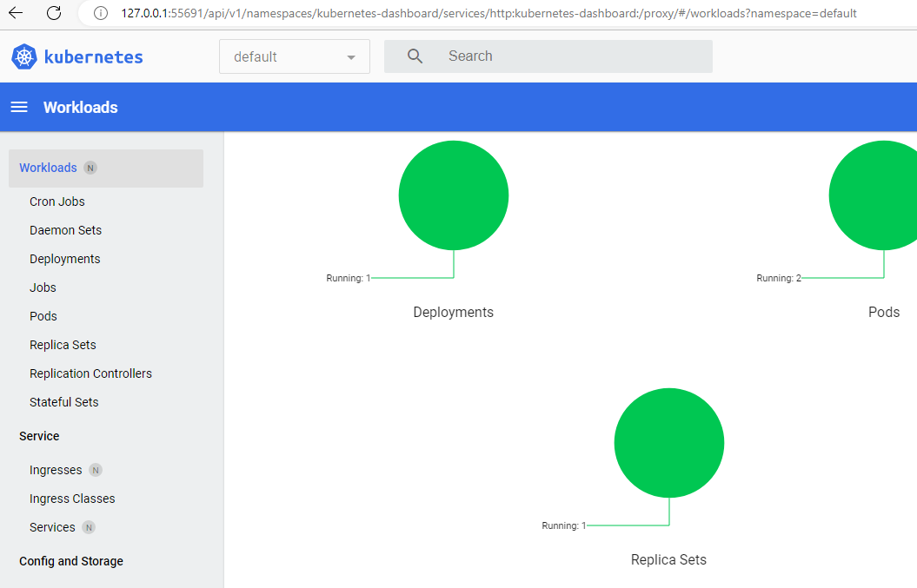
Task: Click the N badge next to Ingresses
Action: tap(96, 470)
